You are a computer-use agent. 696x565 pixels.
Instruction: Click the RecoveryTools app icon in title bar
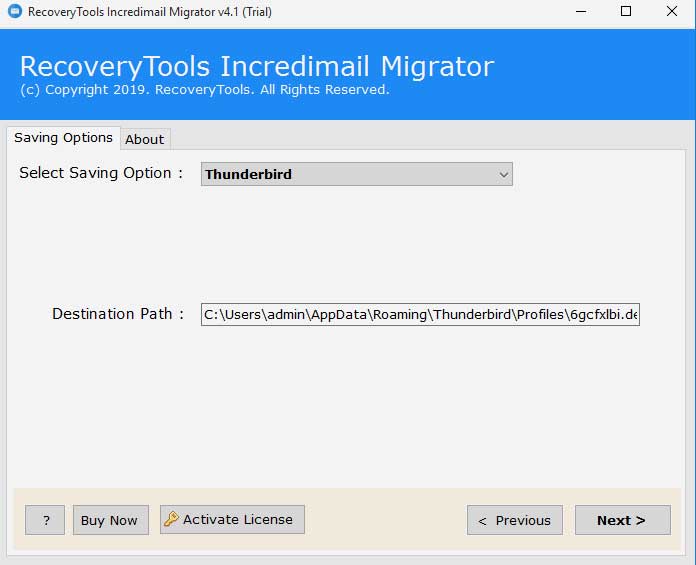click(x=15, y=11)
